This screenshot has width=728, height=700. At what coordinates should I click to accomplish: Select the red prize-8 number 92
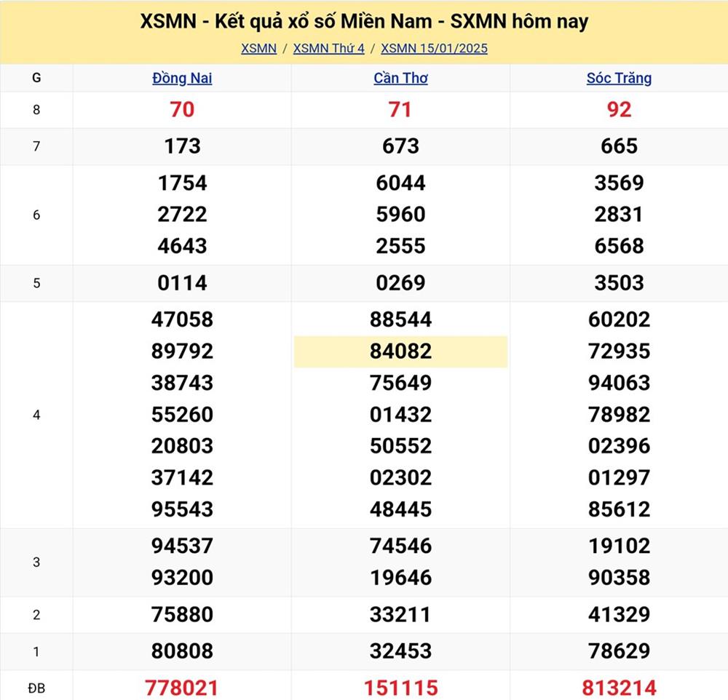(619, 110)
